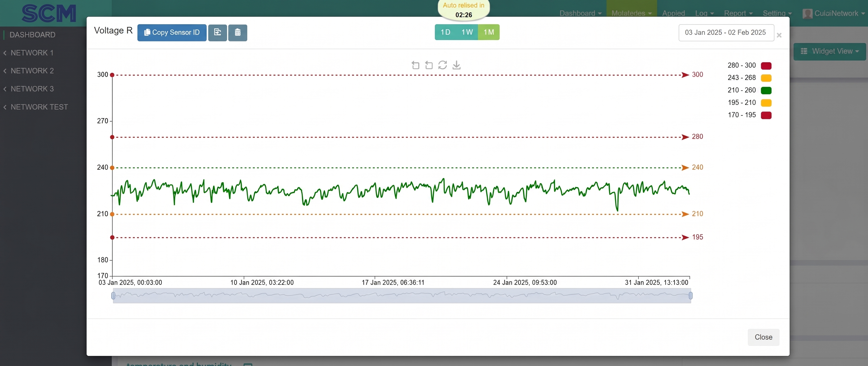Screen dimensions: 868x366
Task: Click the export data icon button
Action: (217, 33)
